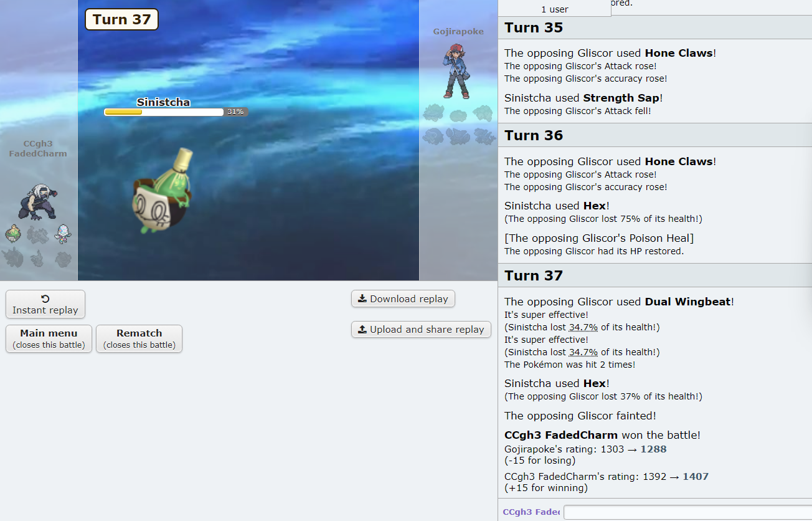Click the Gojirapoke trainer sprite with red cap
Viewport: 812px width, 521px height.
tap(456, 71)
